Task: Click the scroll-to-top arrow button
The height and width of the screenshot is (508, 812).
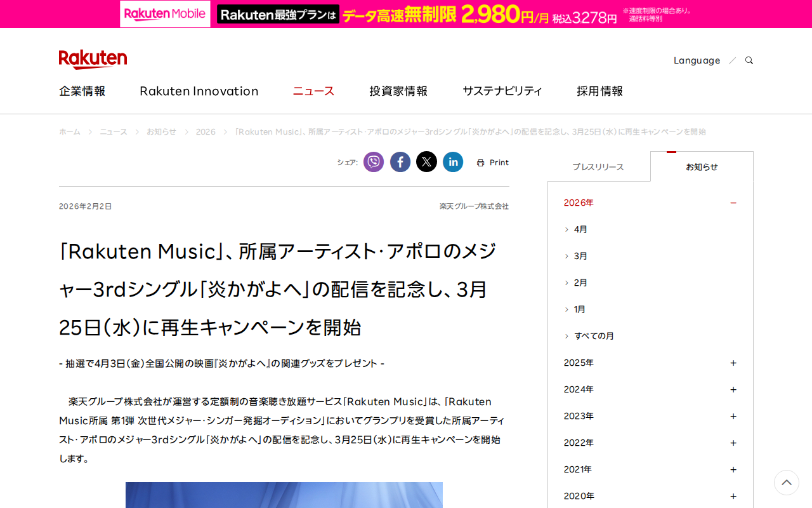Action: (x=786, y=483)
